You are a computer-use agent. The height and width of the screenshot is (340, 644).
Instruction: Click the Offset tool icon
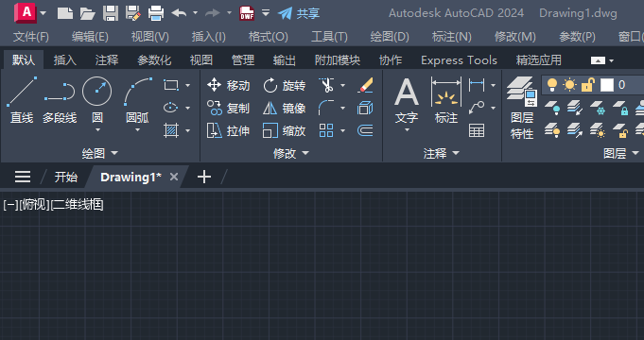(x=365, y=131)
